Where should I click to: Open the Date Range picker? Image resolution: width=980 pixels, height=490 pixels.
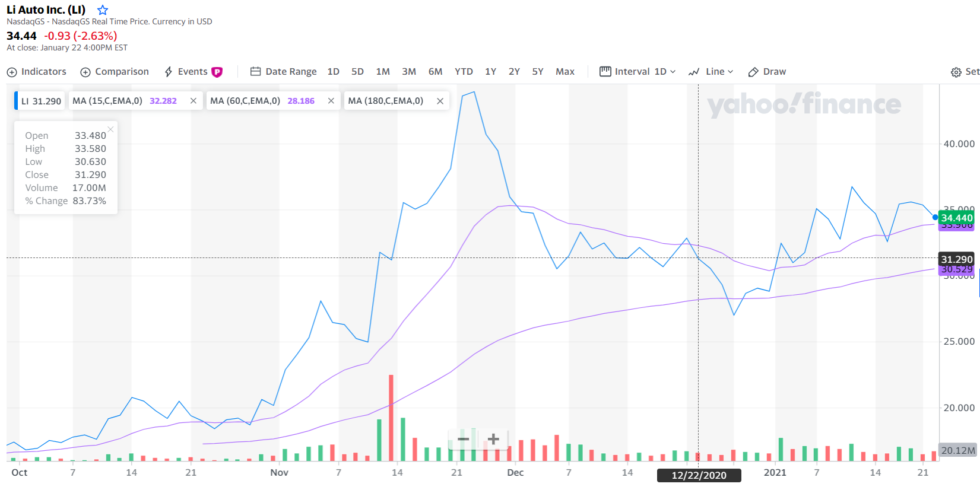(284, 72)
